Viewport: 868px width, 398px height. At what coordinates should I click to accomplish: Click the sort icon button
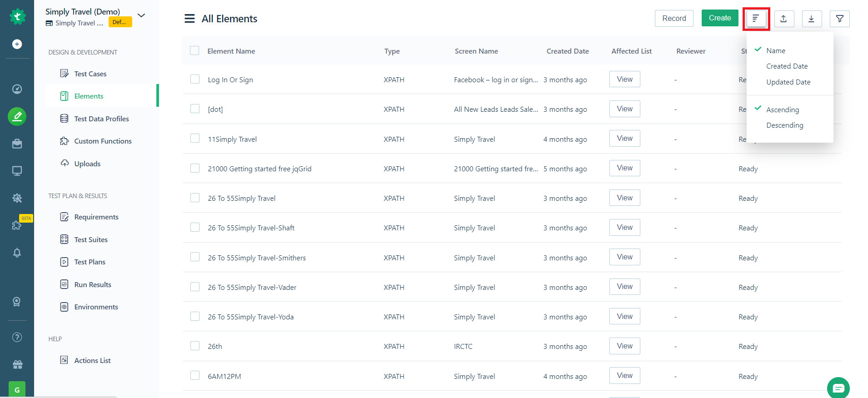click(756, 19)
